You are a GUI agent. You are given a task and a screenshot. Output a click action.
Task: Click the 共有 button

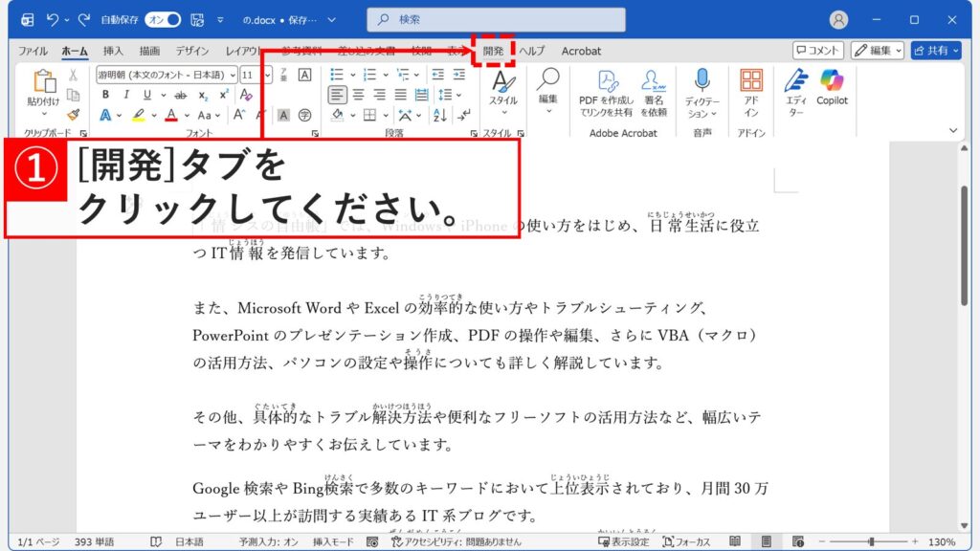pos(935,51)
